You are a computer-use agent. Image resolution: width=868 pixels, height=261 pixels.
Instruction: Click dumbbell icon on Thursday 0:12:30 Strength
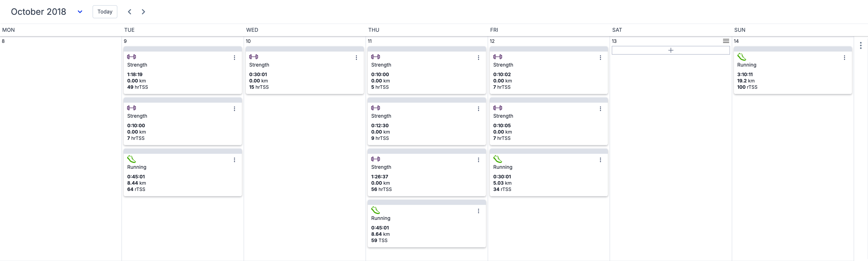click(x=375, y=108)
